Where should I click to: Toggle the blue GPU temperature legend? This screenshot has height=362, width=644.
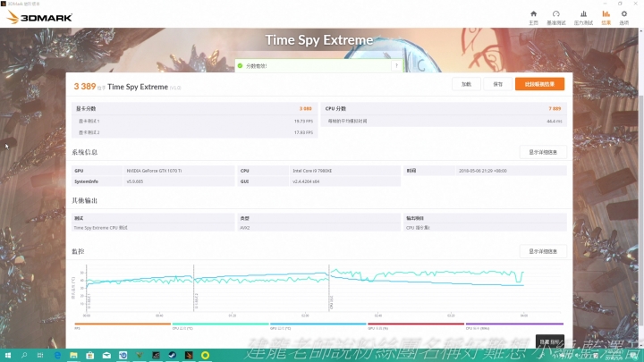pyautogui.click(x=318, y=324)
